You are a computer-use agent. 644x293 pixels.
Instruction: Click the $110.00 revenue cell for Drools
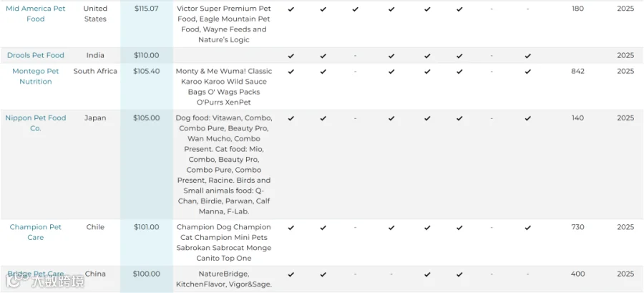click(146, 55)
